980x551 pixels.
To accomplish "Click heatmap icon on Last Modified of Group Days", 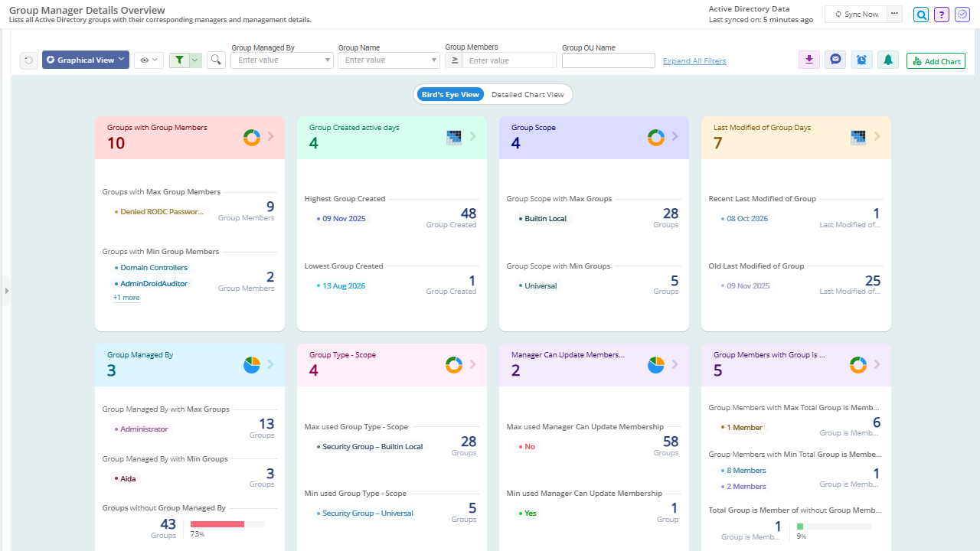I will coord(858,137).
